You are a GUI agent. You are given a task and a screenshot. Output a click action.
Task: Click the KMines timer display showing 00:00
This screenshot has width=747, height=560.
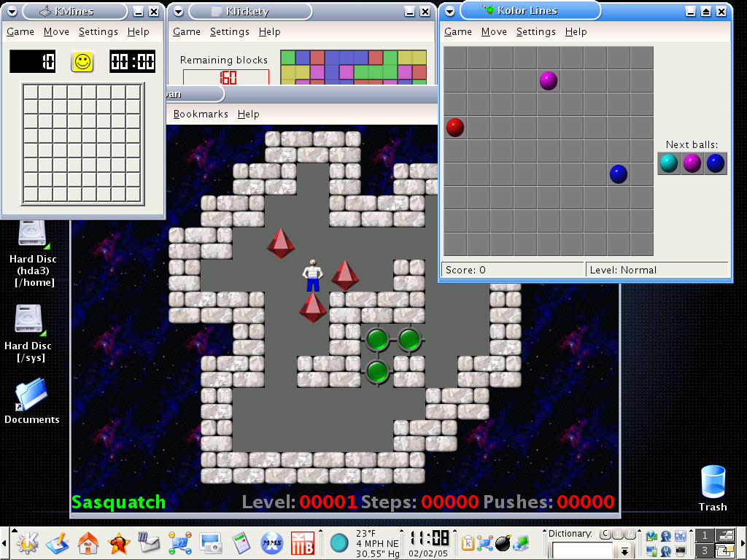point(133,61)
